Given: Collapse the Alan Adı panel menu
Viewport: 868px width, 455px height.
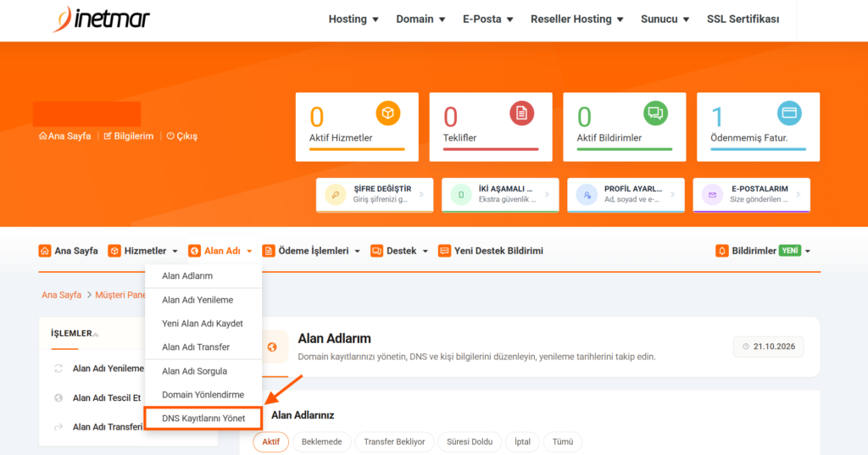Looking at the screenshot, I should point(249,252).
